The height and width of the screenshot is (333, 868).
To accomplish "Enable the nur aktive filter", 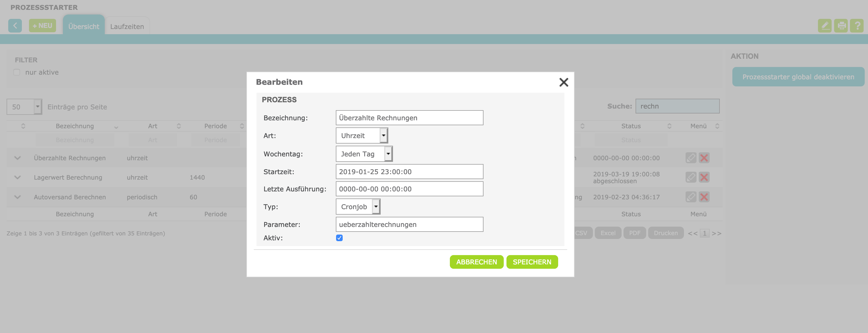I will [x=17, y=72].
